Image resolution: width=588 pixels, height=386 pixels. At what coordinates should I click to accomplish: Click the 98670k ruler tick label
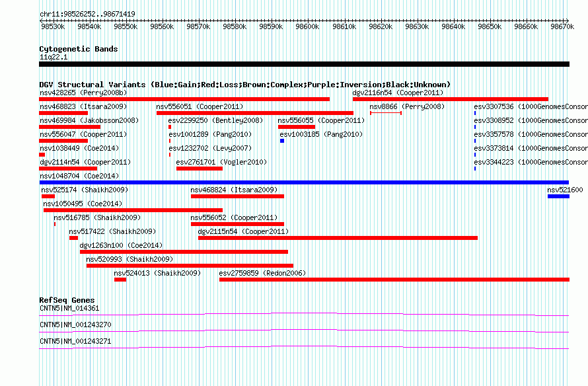pyautogui.click(x=562, y=26)
